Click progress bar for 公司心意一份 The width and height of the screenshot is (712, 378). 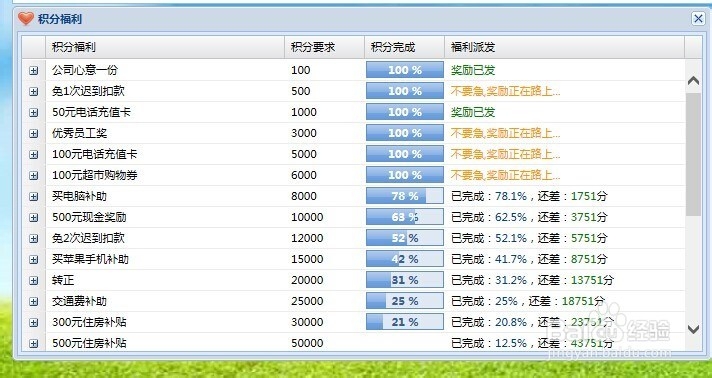tap(405, 70)
